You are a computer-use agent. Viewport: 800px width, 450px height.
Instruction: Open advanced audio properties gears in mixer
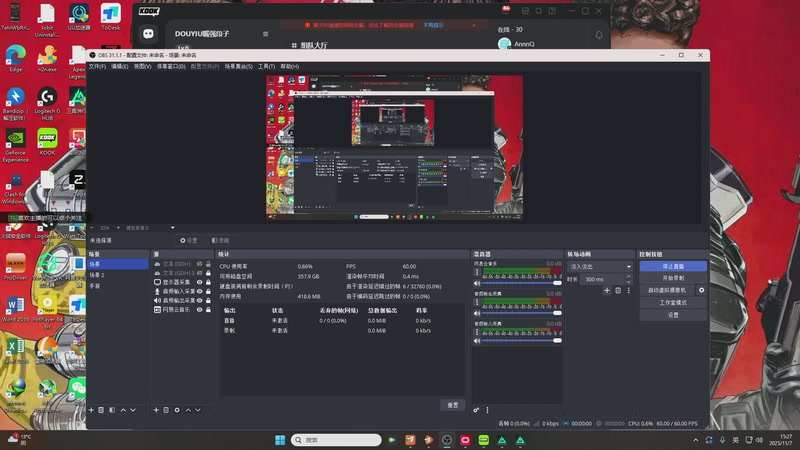pyautogui.click(x=476, y=410)
